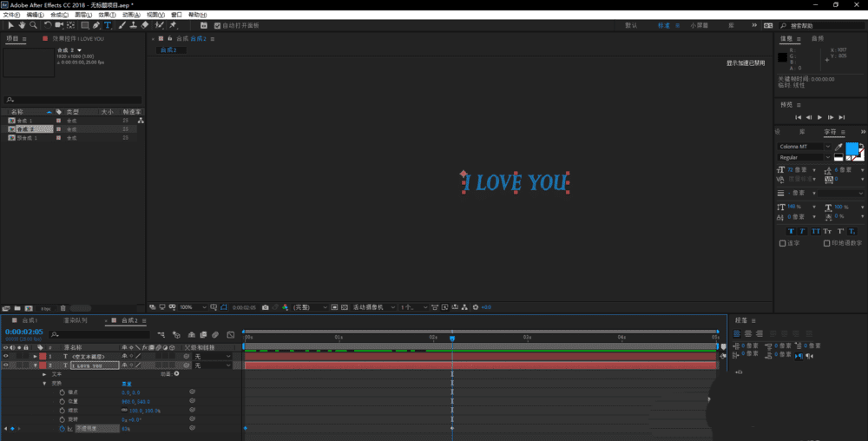Pick color with the eyedropper in Character panel
Image resolution: width=868 pixels, height=441 pixels.
pos(838,147)
